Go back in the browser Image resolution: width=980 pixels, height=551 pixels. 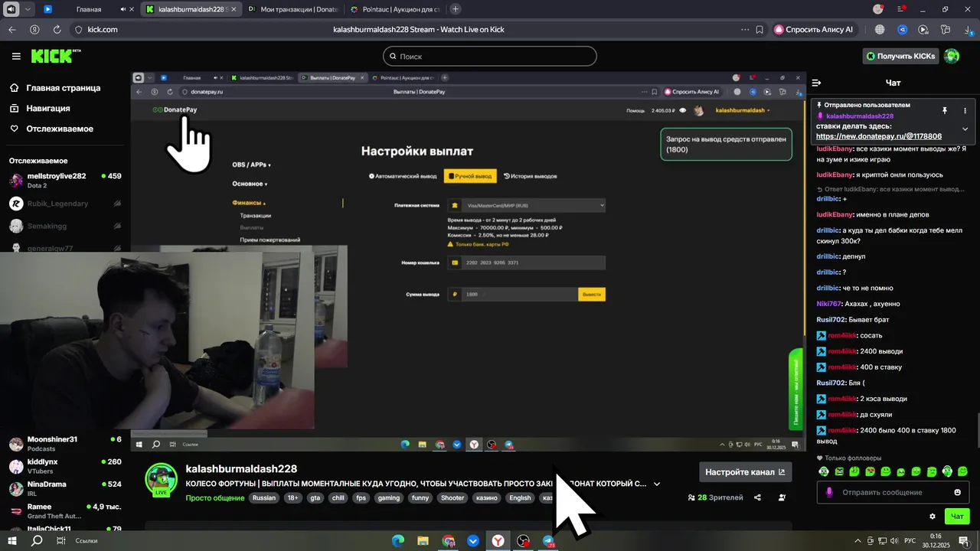11,29
